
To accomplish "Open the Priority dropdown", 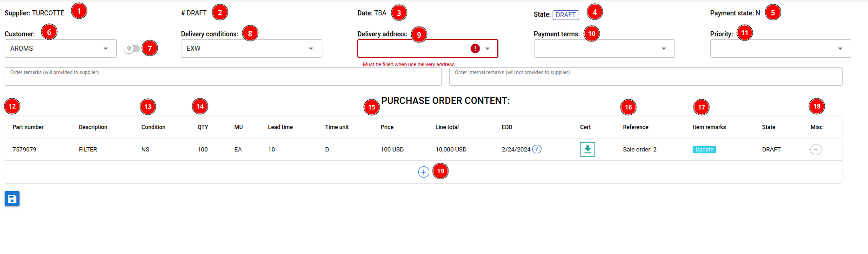I will [840, 48].
